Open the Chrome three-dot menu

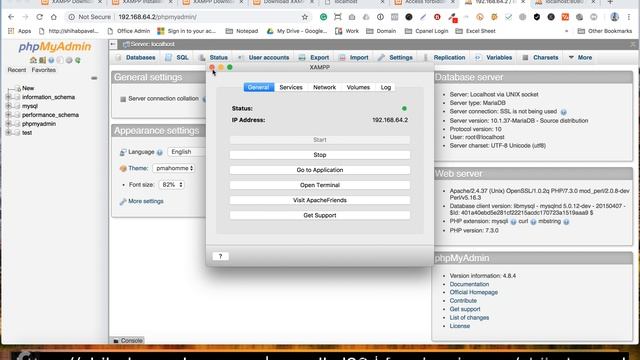(x=629, y=17)
